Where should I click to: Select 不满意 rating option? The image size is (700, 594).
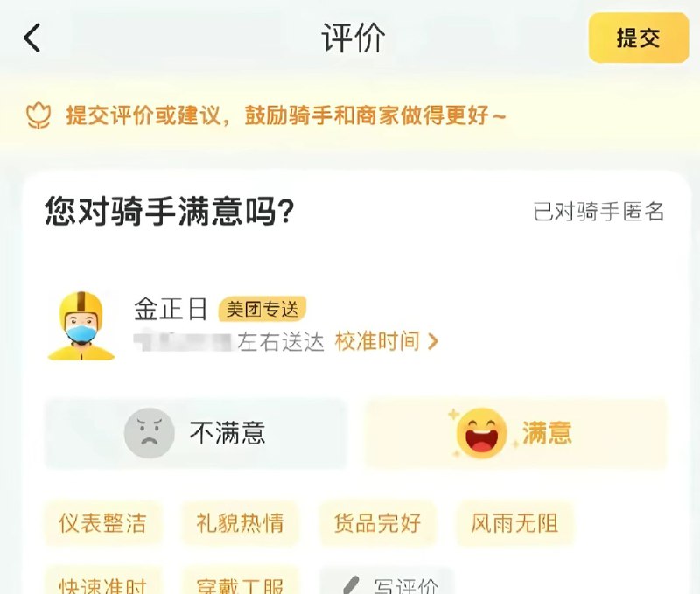(195, 433)
